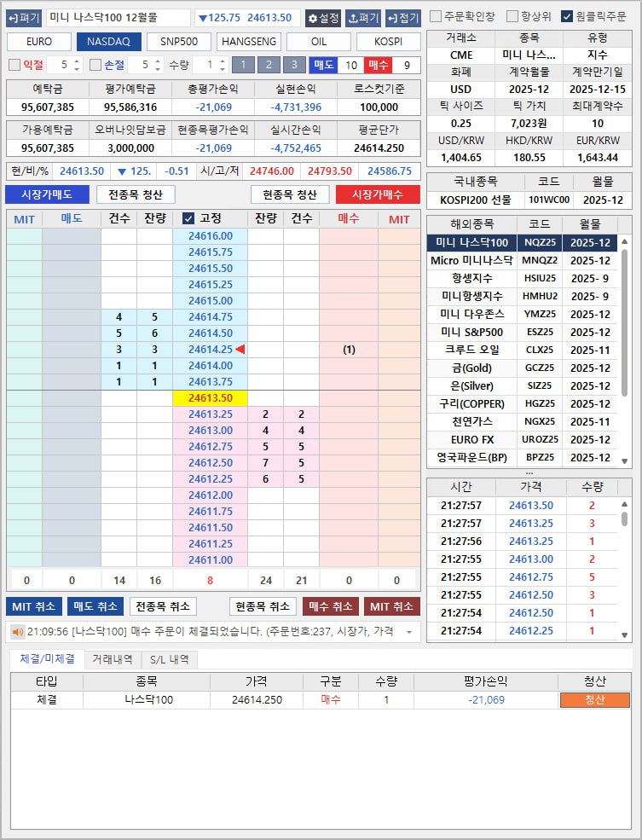Click the 24614.75 ask price cell
Viewport: 642px width, 840px height.
click(211, 317)
